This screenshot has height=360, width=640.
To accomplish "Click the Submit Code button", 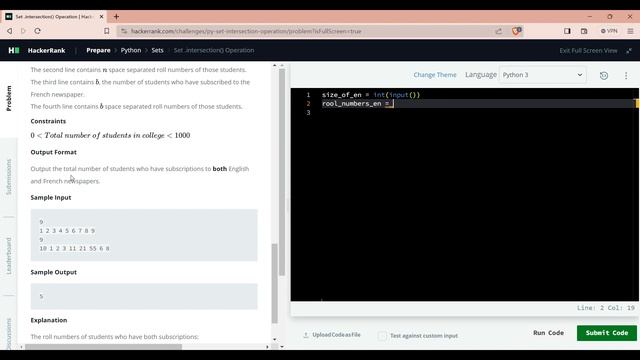I will (x=607, y=333).
